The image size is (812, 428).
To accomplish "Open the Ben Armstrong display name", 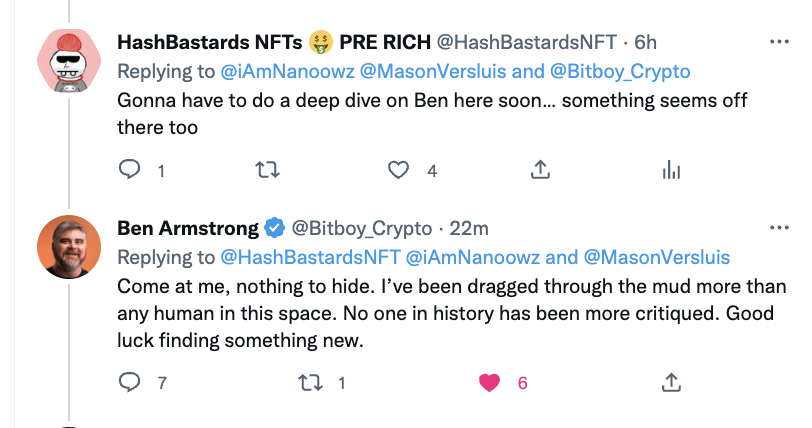I will (187, 228).
